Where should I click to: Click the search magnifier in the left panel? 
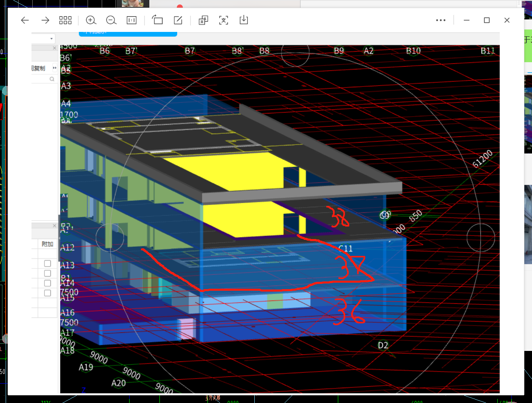click(x=52, y=79)
